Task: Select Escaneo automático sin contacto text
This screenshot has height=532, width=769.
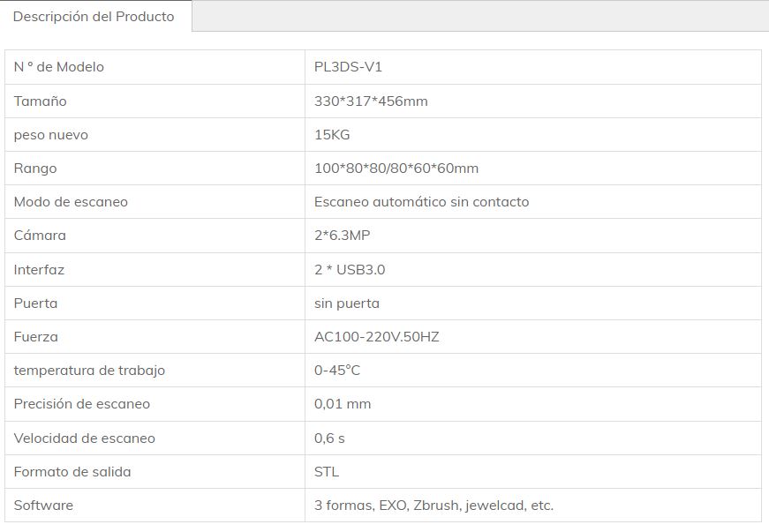Action: tap(421, 202)
